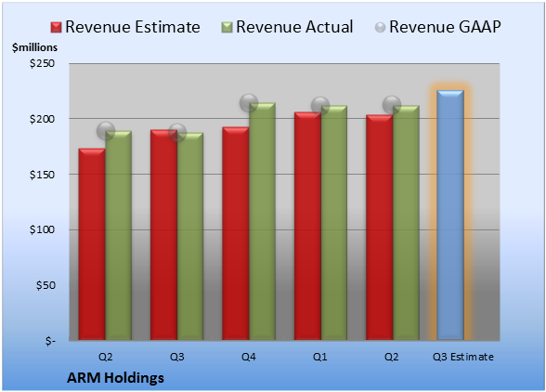
Task: Select the green Q3 Revenue Actual bar
Action: (190, 236)
